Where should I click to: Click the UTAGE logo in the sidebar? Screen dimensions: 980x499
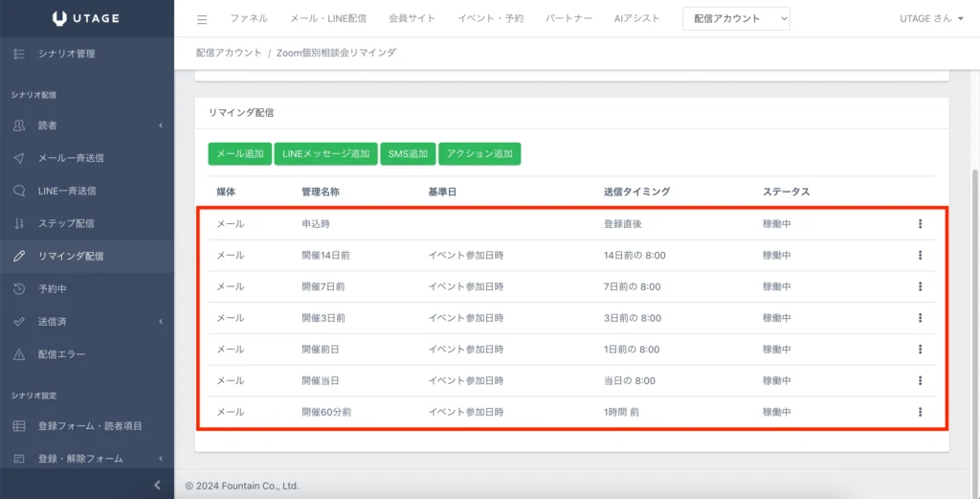(87, 19)
